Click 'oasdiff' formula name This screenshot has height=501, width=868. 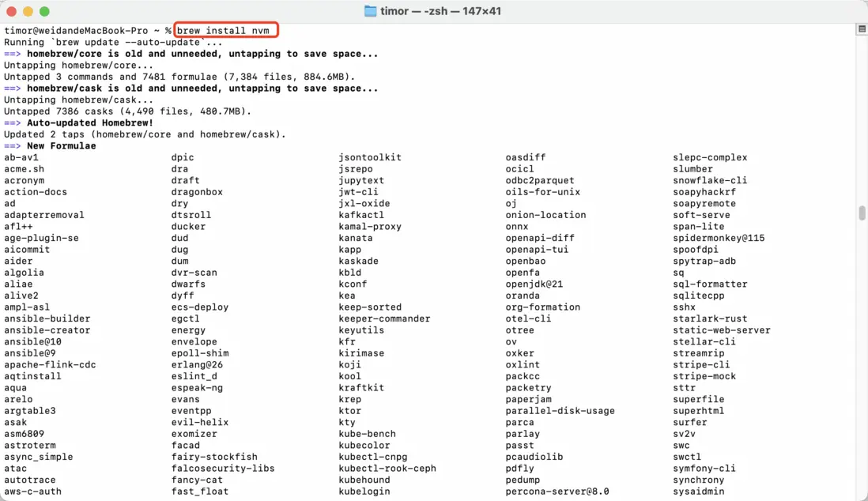[x=526, y=158]
